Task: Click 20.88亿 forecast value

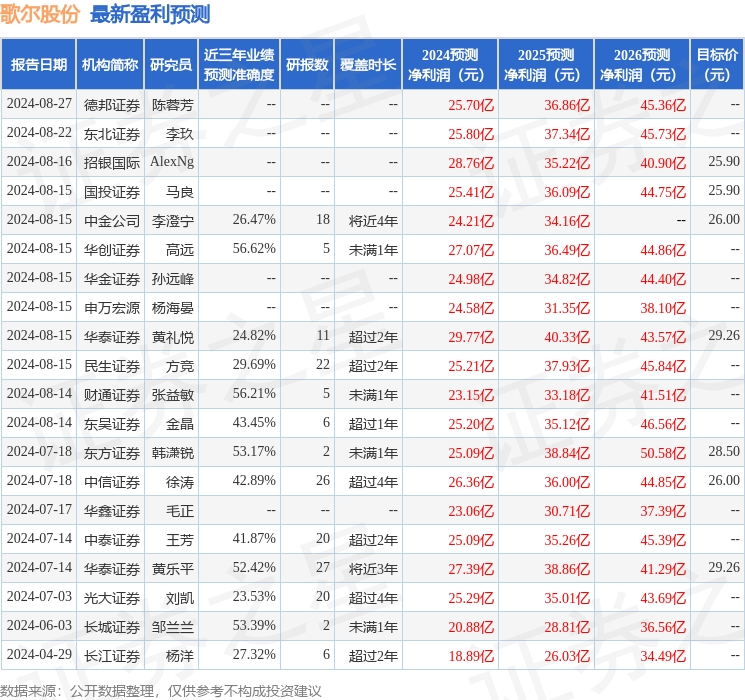Action: point(471,627)
